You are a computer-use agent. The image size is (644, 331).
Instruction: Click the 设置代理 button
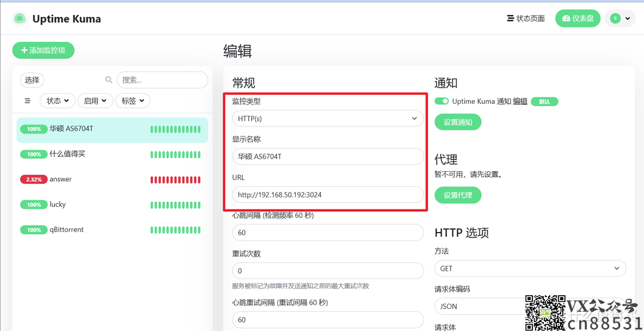pos(458,195)
